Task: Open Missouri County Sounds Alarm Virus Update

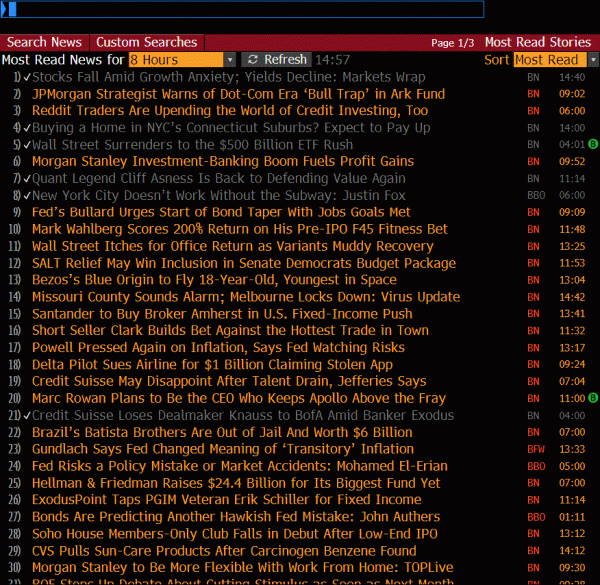Action: pyautogui.click(x=246, y=297)
